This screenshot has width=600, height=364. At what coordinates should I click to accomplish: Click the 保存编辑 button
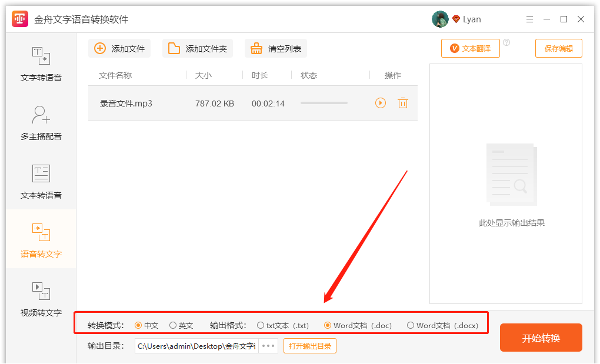558,48
